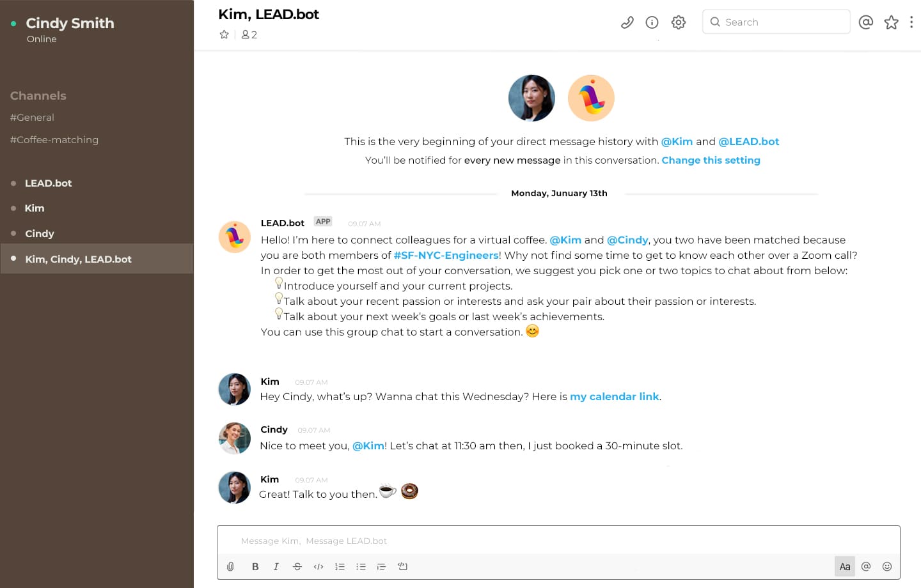Toggle the Aa formatting toolbar button
This screenshot has width=921, height=588.
pos(844,566)
